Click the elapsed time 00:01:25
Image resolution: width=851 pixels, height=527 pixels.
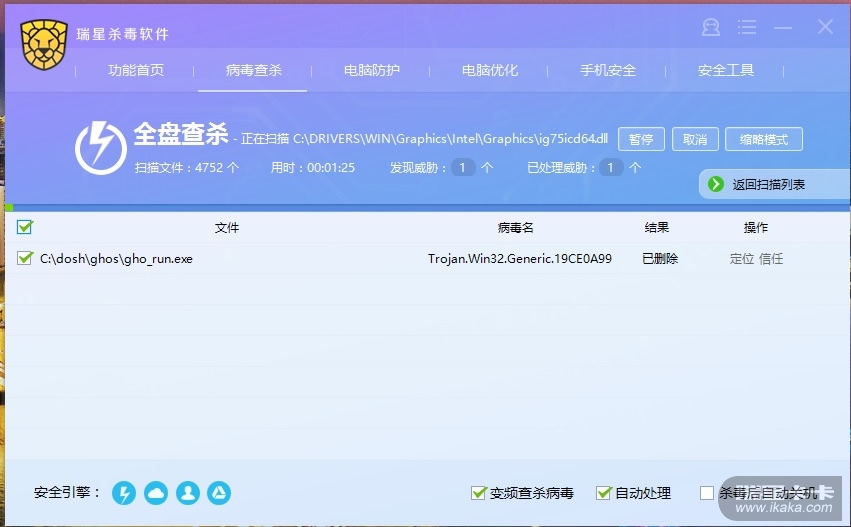tap(331, 168)
